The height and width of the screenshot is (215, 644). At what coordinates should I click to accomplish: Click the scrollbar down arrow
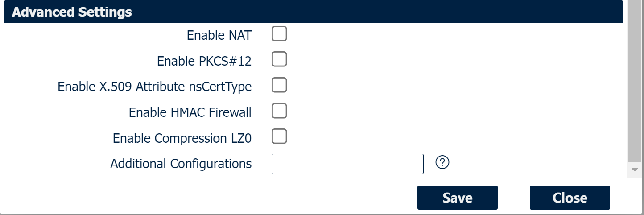pos(634,170)
